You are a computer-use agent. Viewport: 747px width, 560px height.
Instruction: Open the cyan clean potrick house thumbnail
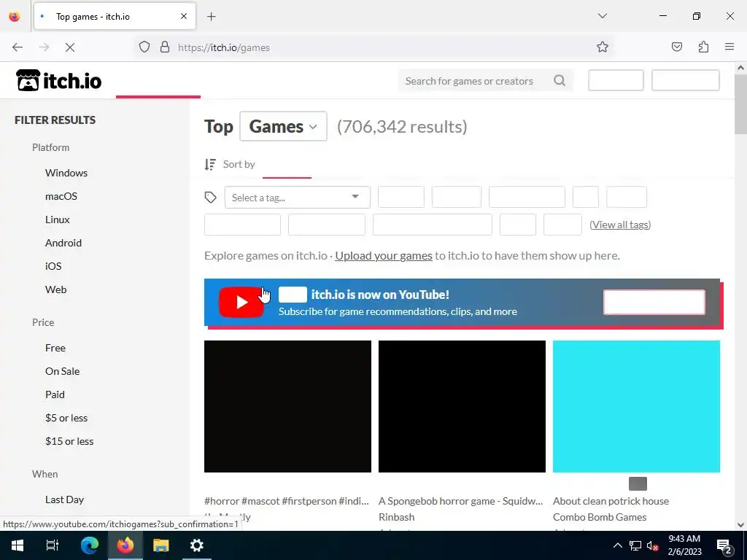click(636, 406)
